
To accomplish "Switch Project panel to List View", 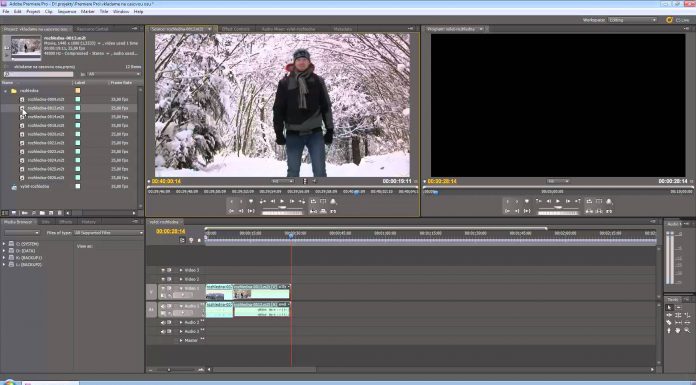I will click(x=5, y=213).
